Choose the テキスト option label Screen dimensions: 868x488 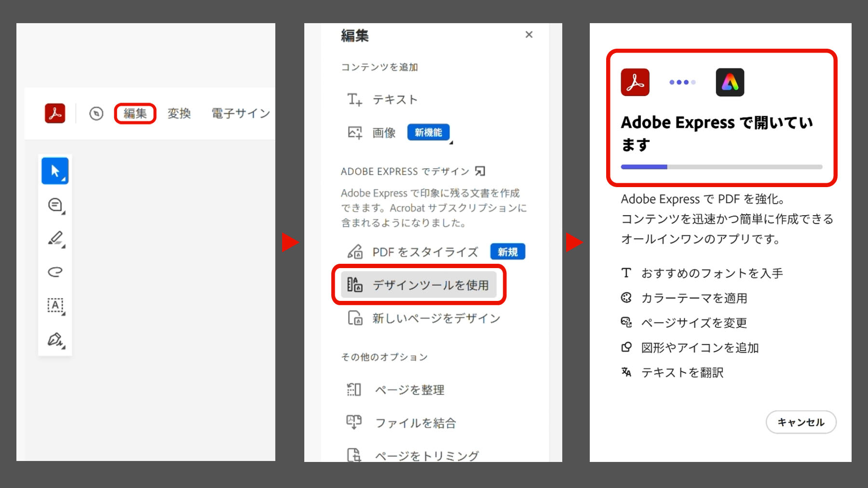click(394, 99)
